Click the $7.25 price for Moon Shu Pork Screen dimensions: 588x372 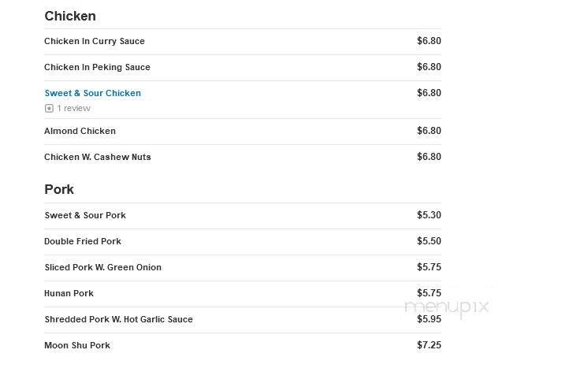[x=429, y=345]
